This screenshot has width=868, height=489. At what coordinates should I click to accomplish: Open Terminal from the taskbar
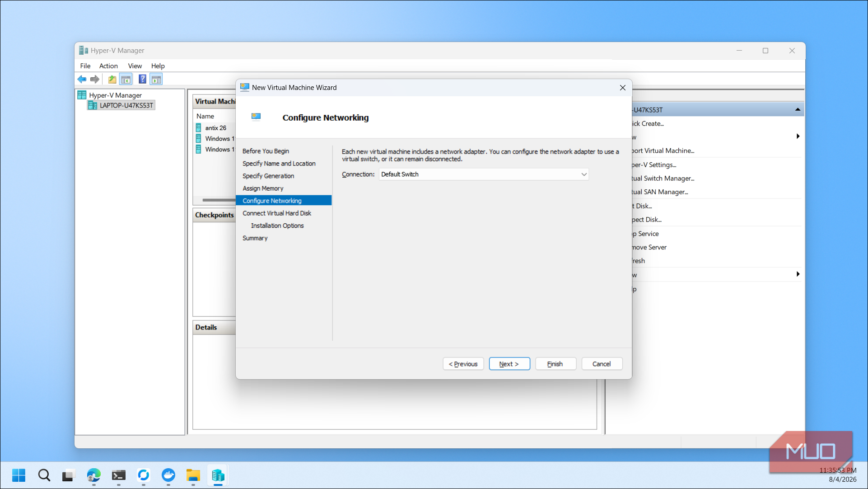[x=118, y=475]
